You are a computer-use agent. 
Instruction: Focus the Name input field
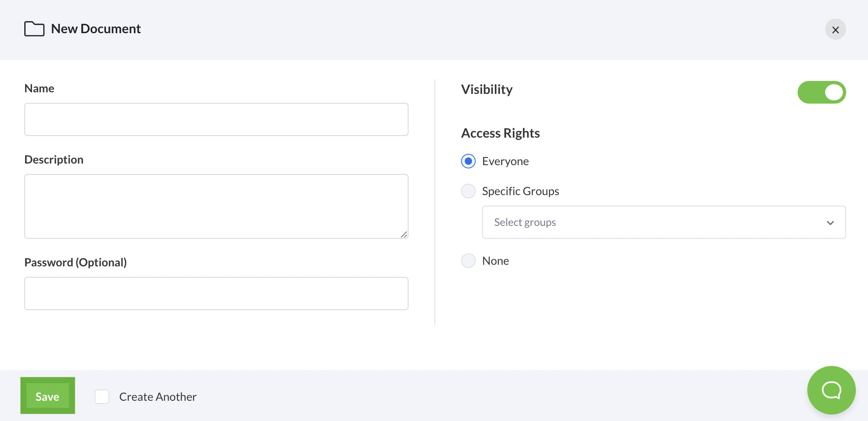point(216,119)
